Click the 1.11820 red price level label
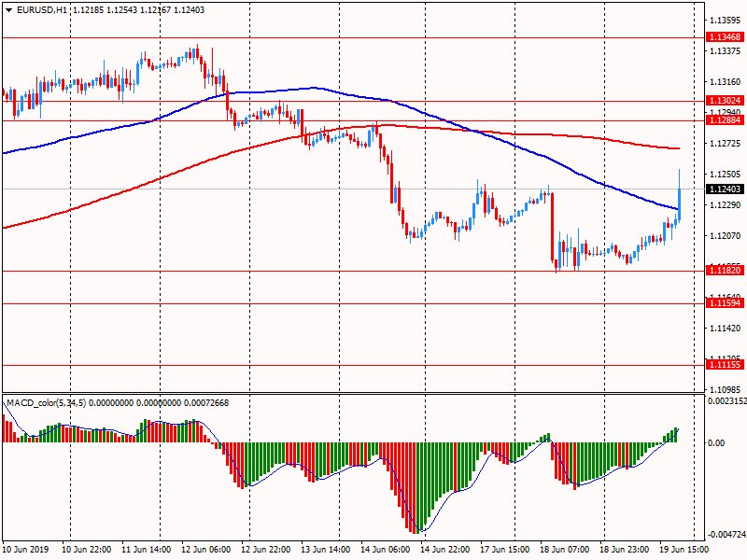The width and height of the screenshot is (747, 560). point(725,271)
